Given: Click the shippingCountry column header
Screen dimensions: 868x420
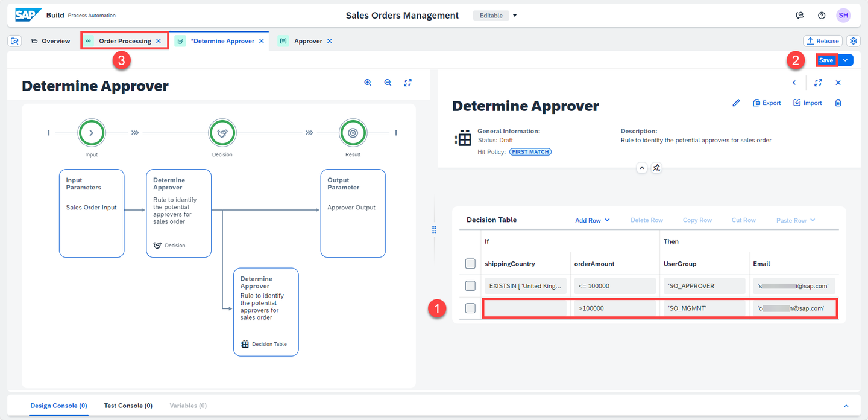Looking at the screenshot, I should coord(510,264).
